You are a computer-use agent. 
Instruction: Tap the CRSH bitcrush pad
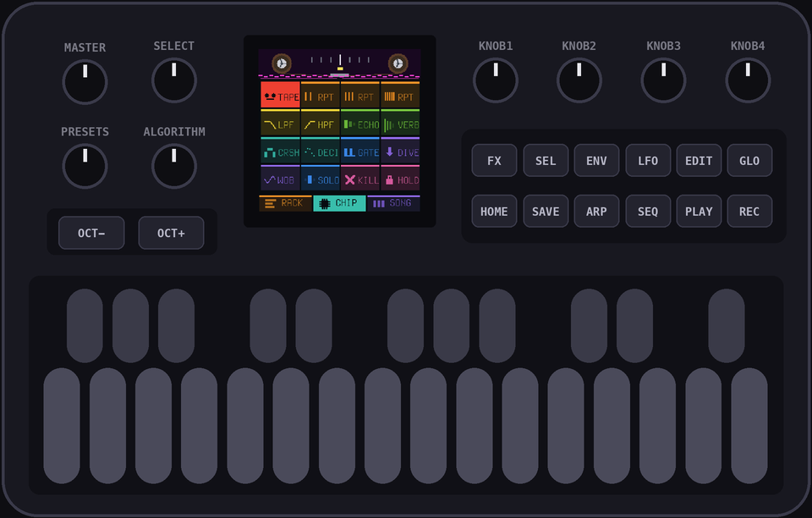point(280,151)
